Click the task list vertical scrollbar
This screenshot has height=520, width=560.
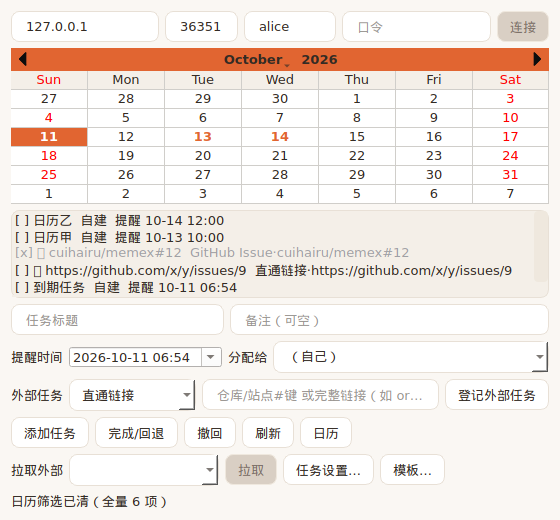(x=541, y=246)
